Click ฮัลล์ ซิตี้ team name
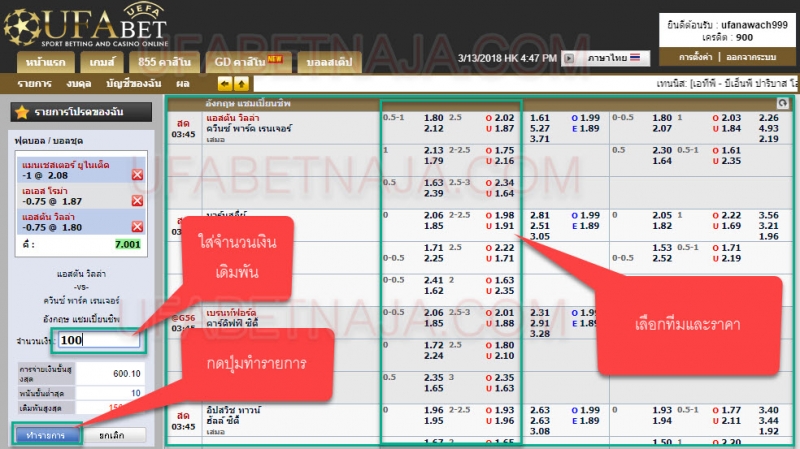 click(223, 421)
